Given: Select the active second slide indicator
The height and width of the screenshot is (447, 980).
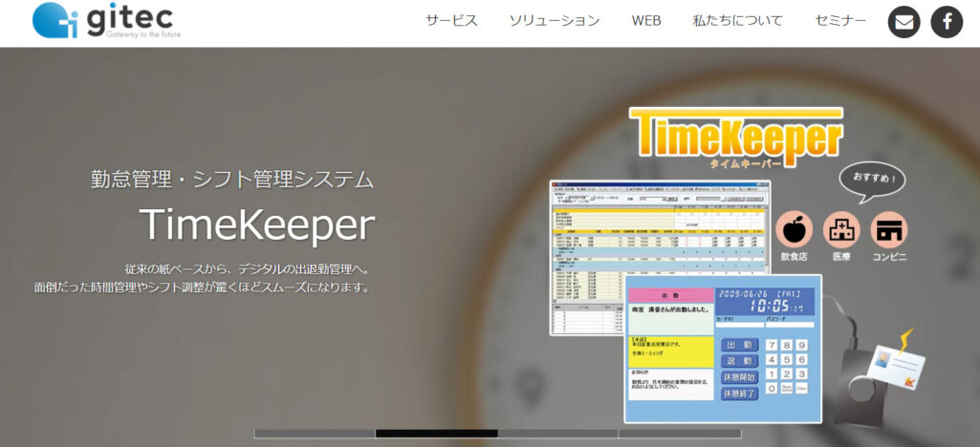Looking at the screenshot, I should pos(436,434).
